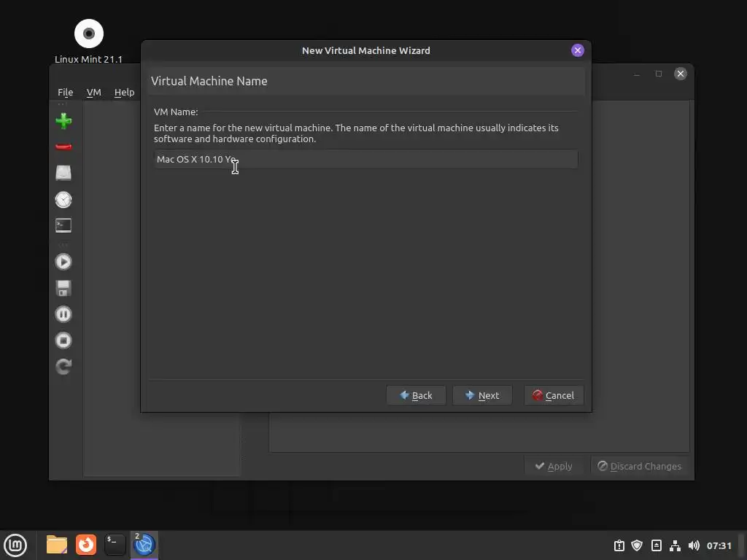Click the hard disk drive toolbar icon

(63, 173)
